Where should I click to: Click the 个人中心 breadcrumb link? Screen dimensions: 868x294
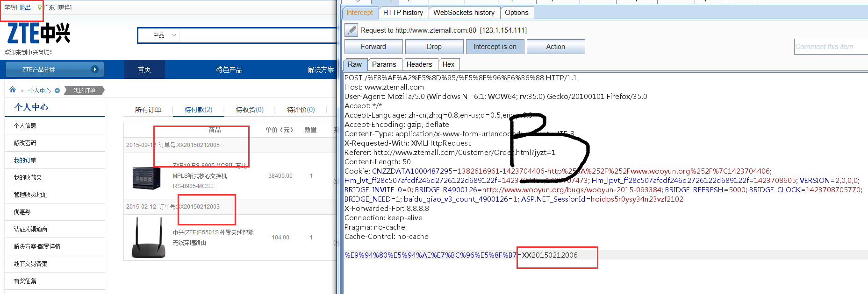[x=39, y=91]
